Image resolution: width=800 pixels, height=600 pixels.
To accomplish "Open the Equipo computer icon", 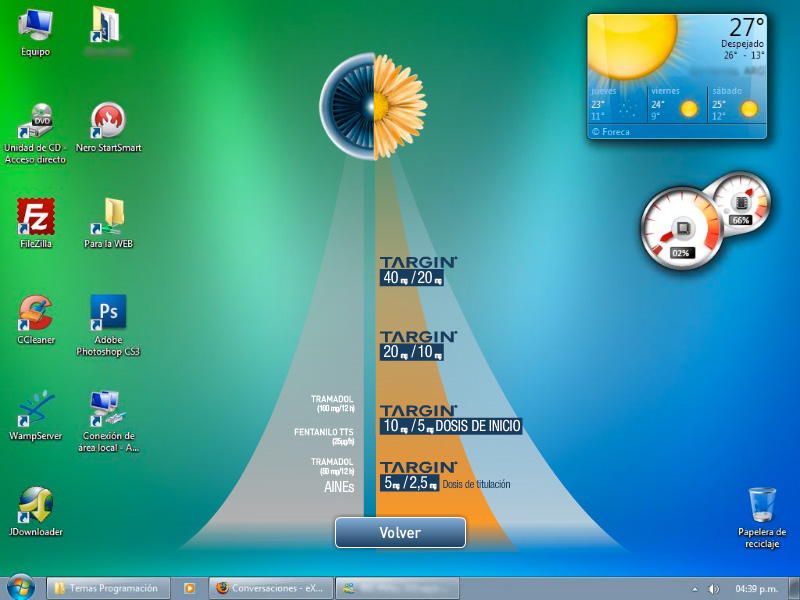I will [x=36, y=25].
